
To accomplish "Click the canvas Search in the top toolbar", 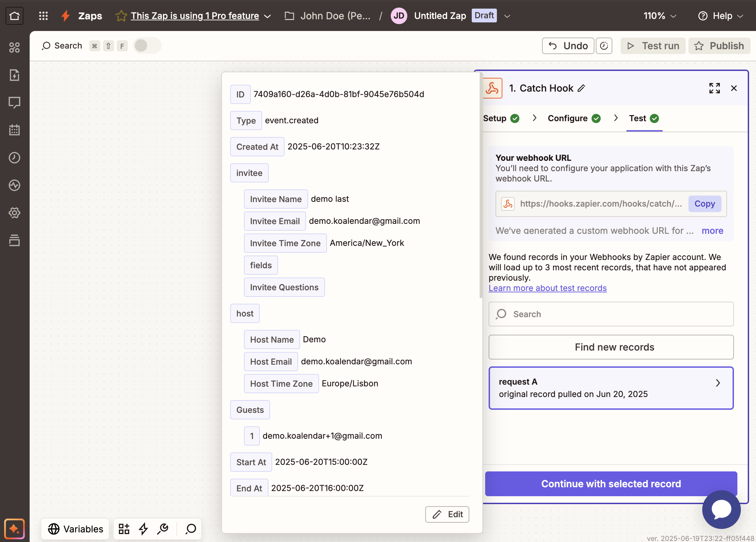I will tap(62, 46).
